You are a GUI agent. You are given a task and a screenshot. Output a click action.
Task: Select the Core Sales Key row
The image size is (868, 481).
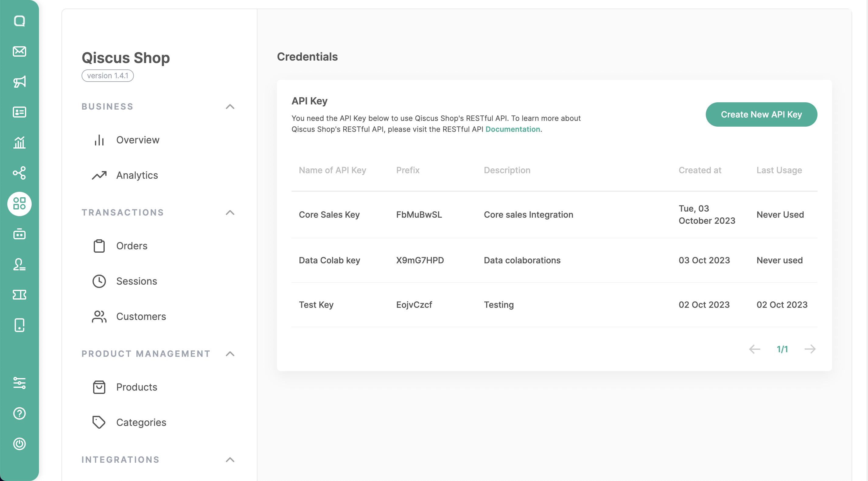(x=329, y=214)
